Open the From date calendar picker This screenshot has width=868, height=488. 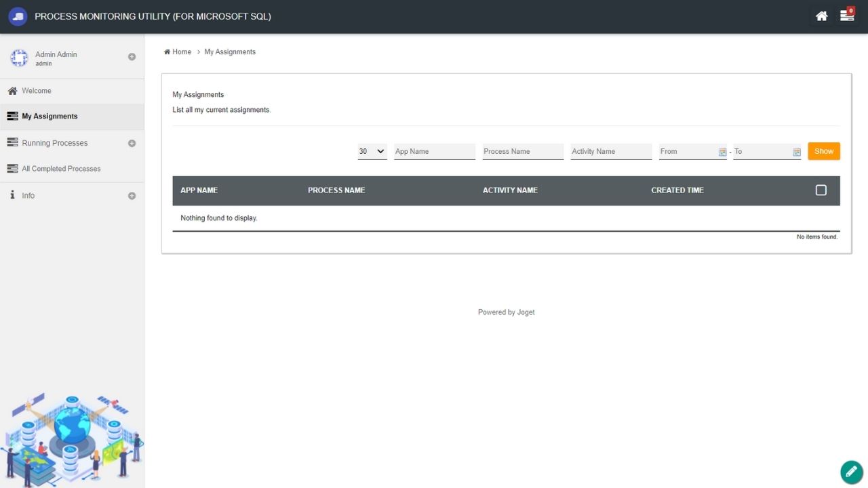coord(722,152)
